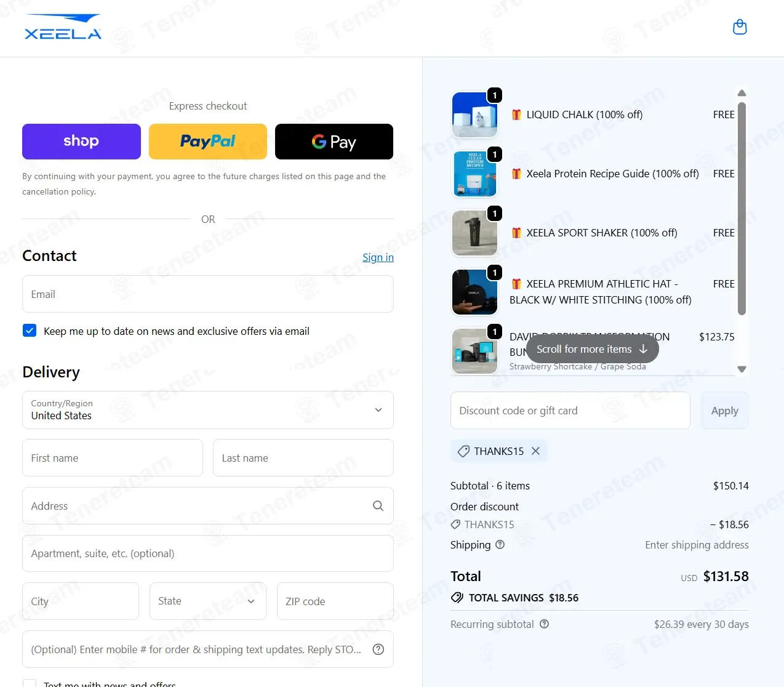The height and width of the screenshot is (687, 784).
Task: Focus the First name field
Action: (113, 458)
